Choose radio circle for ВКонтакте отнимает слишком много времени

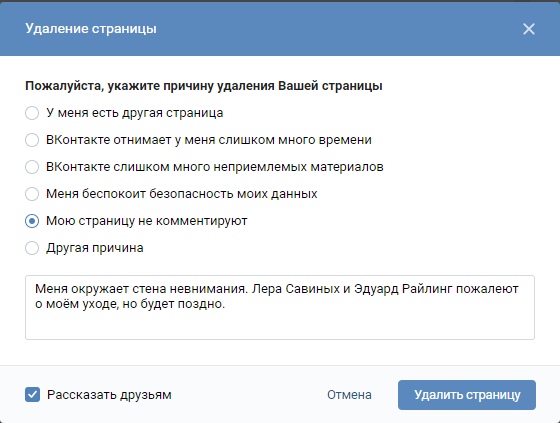pyautogui.click(x=32, y=140)
